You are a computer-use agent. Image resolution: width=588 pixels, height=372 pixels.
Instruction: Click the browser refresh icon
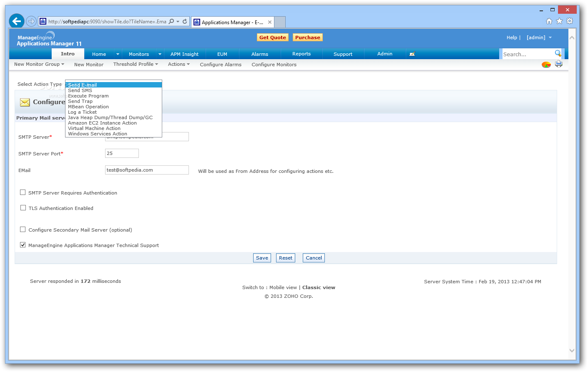(x=185, y=21)
